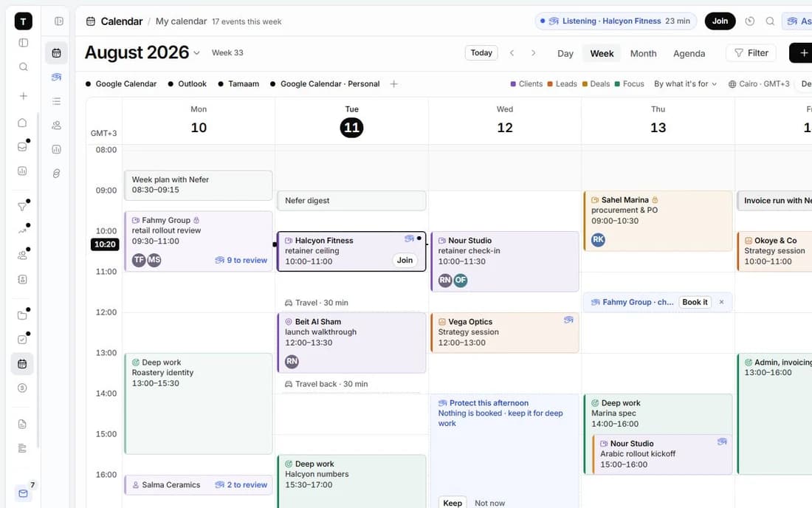Click the Clients purple color legend
The height and width of the screenshot is (508, 812).
point(526,84)
